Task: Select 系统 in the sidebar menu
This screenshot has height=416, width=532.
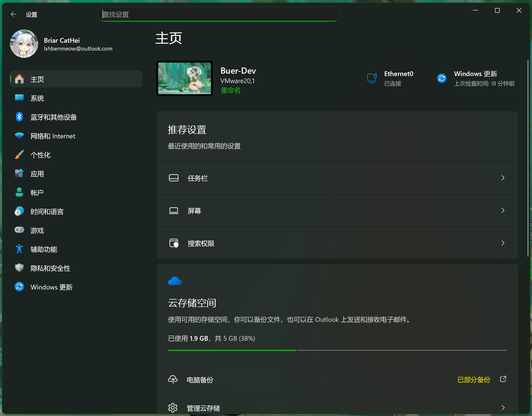Action: coord(37,98)
